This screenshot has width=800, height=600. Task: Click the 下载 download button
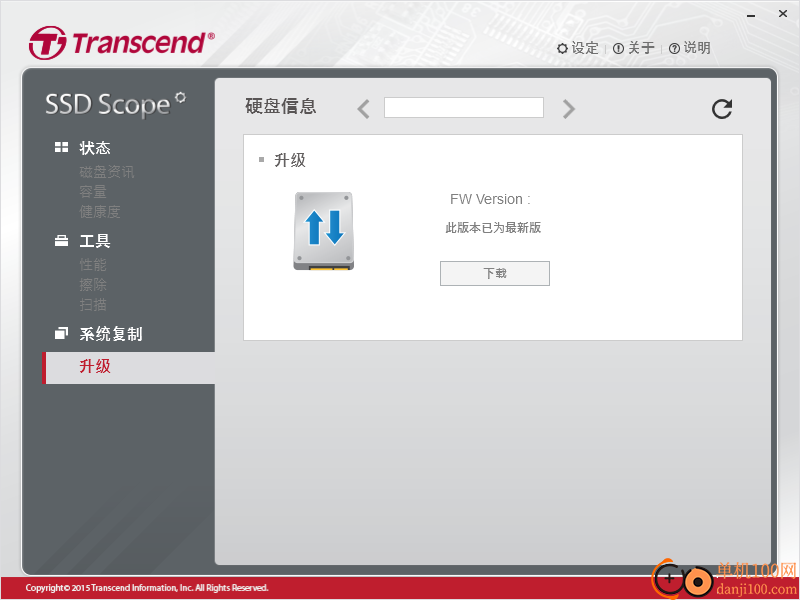[494, 273]
